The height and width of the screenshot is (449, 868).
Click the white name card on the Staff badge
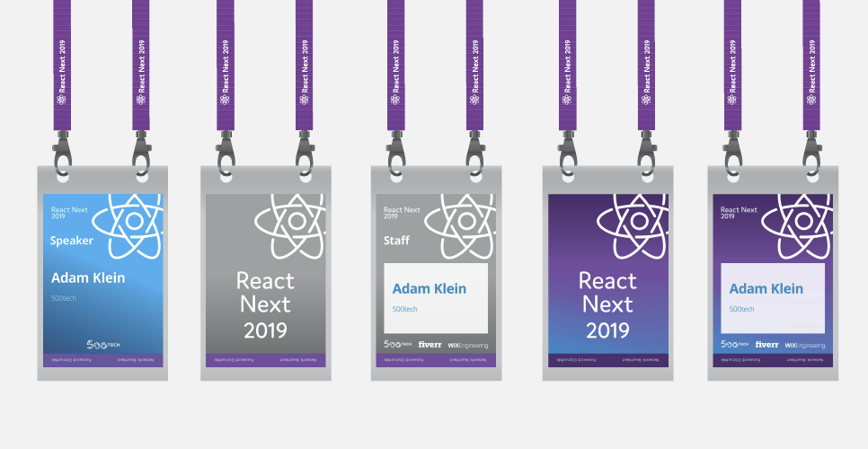[x=436, y=298]
